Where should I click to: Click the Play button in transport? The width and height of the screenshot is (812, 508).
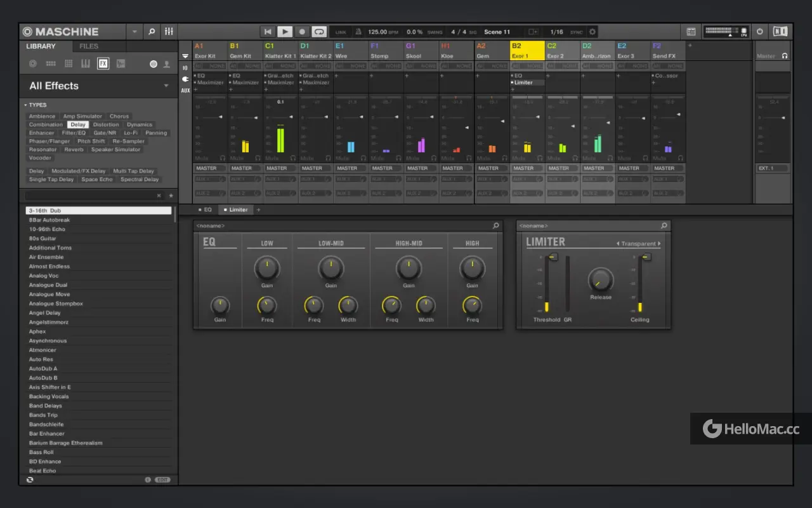(285, 32)
